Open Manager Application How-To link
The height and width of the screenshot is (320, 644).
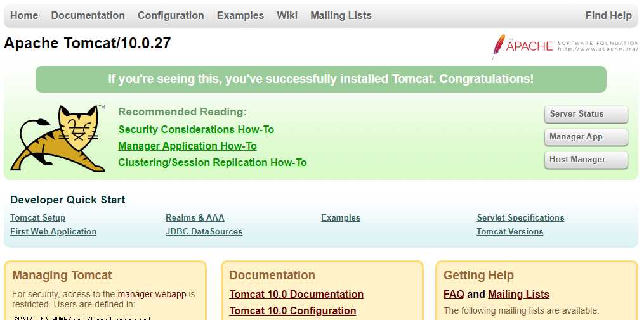click(187, 146)
